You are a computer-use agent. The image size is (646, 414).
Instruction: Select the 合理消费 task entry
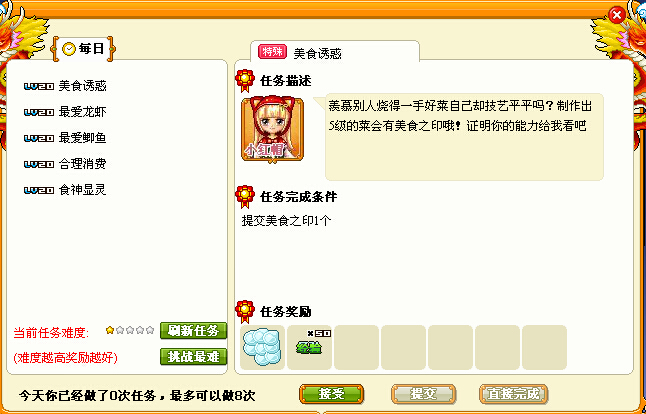point(65,164)
